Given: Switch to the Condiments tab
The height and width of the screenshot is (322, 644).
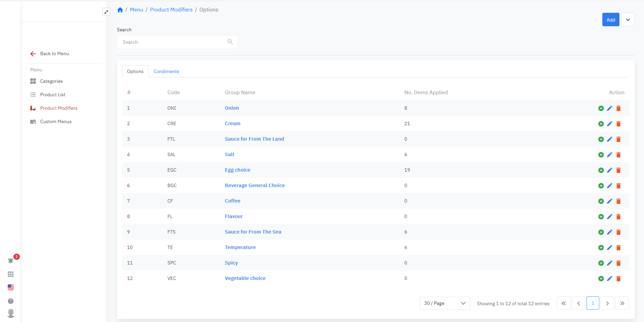Looking at the screenshot, I should click(166, 72).
